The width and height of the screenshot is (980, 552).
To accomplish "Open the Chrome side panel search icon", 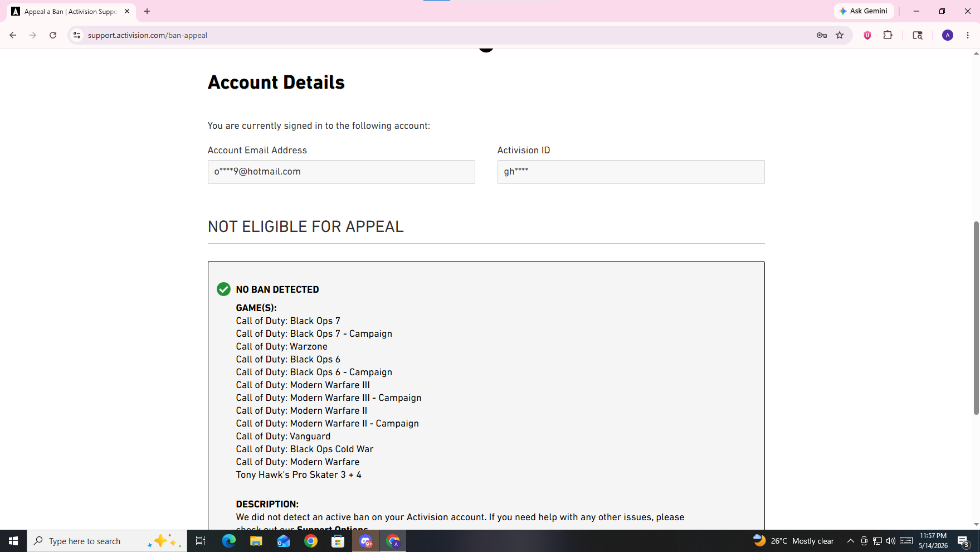I will (x=918, y=35).
